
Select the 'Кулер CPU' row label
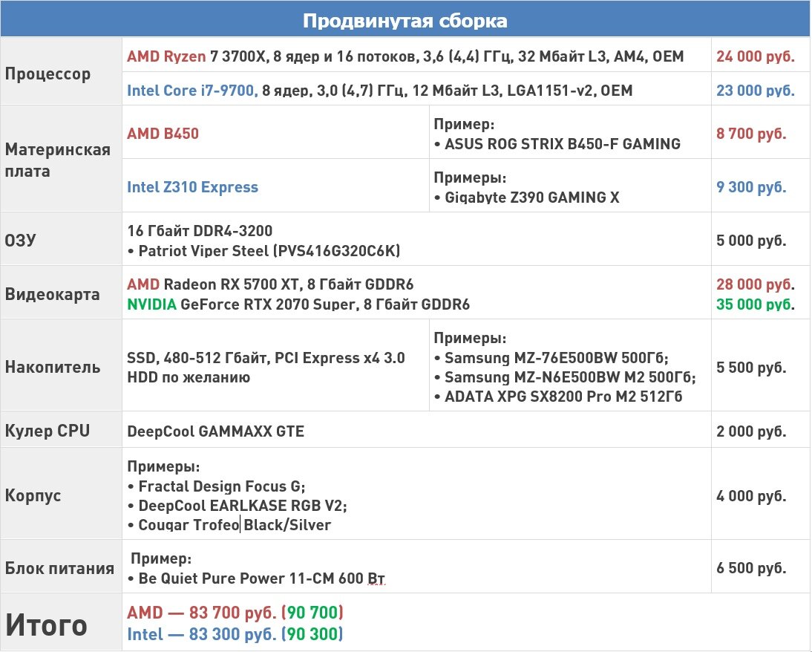47,431
